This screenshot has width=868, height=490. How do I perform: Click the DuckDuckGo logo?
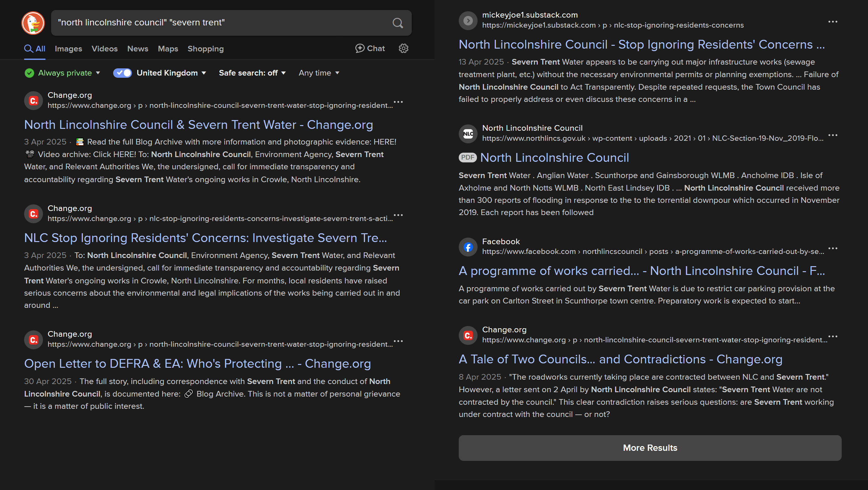pos(33,23)
